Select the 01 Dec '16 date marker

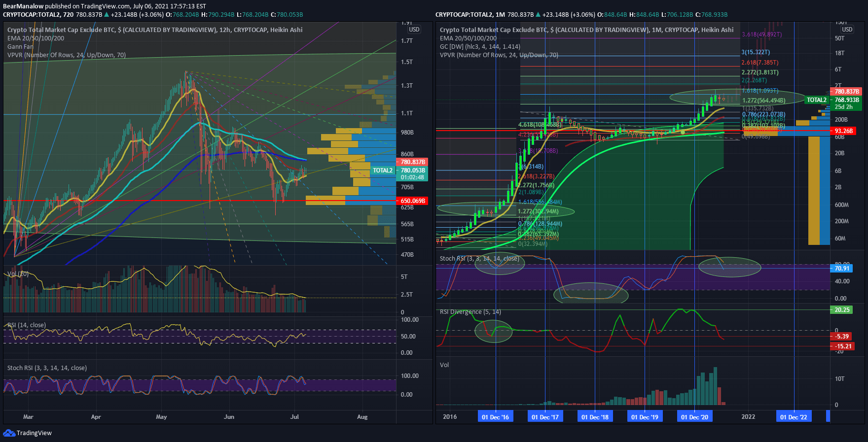[496, 417]
